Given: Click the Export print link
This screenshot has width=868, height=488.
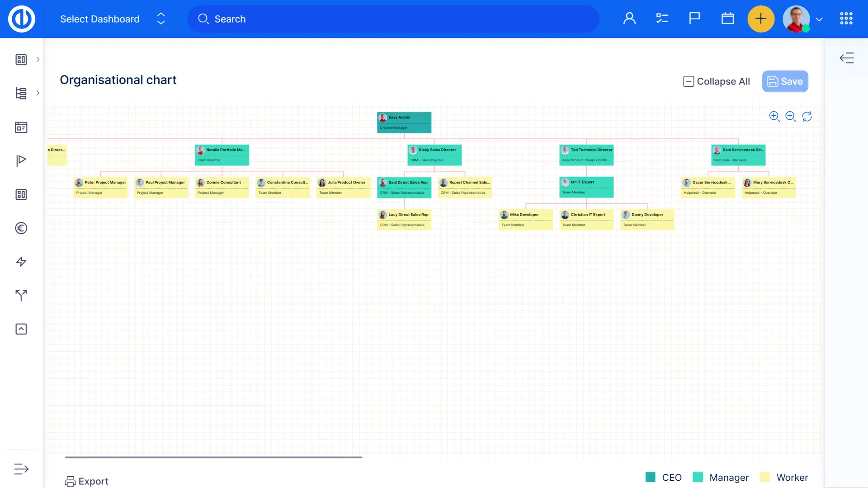Looking at the screenshot, I should coord(87,481).
